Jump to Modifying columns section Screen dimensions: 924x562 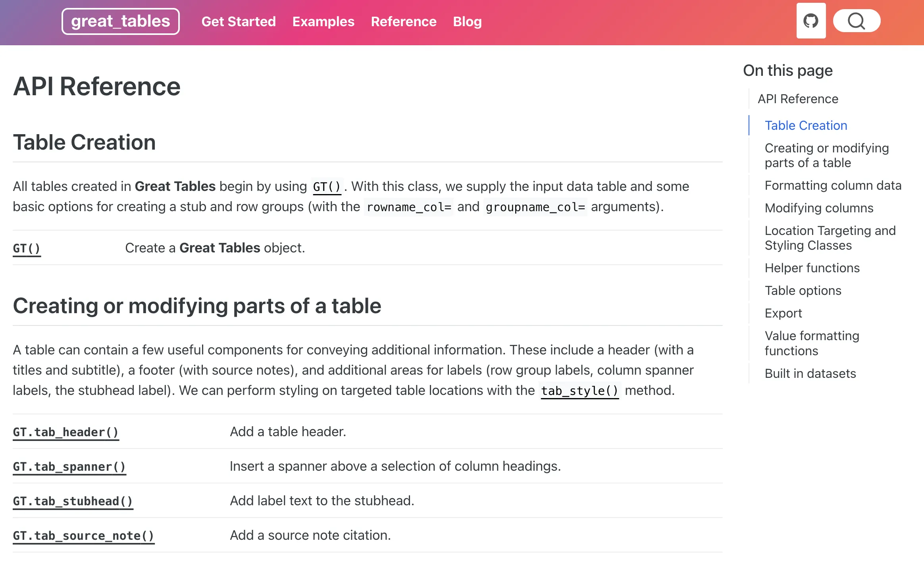point(819,208)
